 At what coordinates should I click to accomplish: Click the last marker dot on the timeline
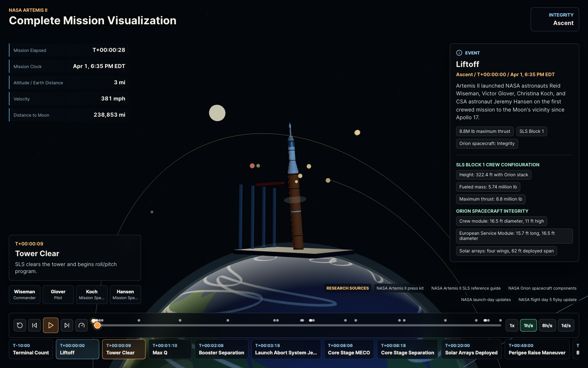point(500,320)
